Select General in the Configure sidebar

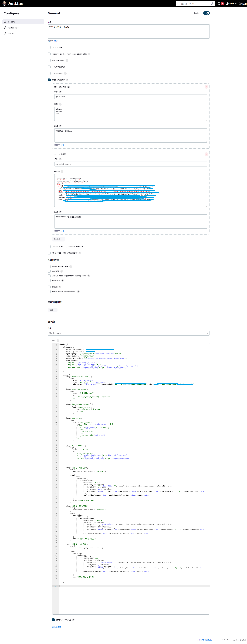(23, 22)
